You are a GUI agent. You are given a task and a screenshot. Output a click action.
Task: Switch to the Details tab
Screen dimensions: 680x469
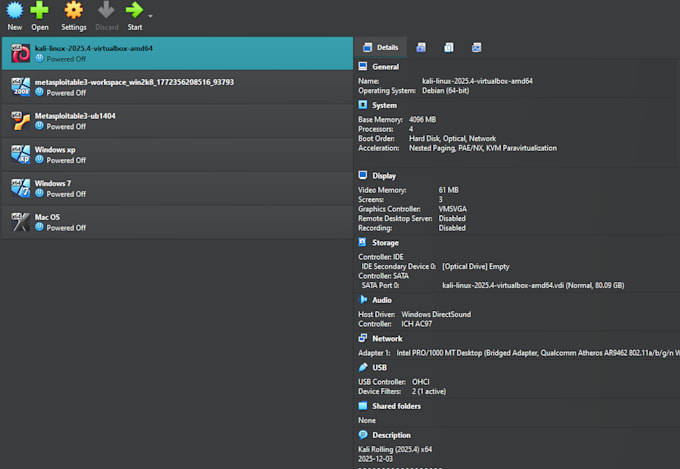click(x=380, y=47)
